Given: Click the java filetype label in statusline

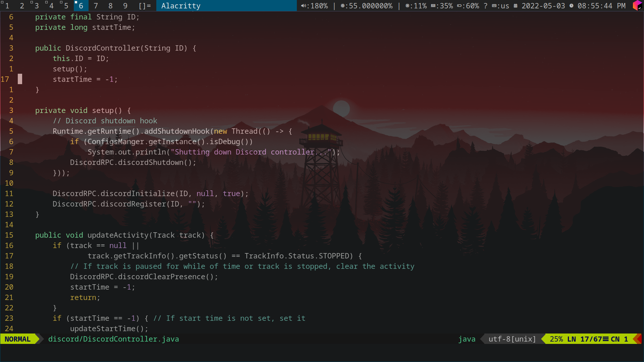Looking at the screenshot, I should [467, 339].
